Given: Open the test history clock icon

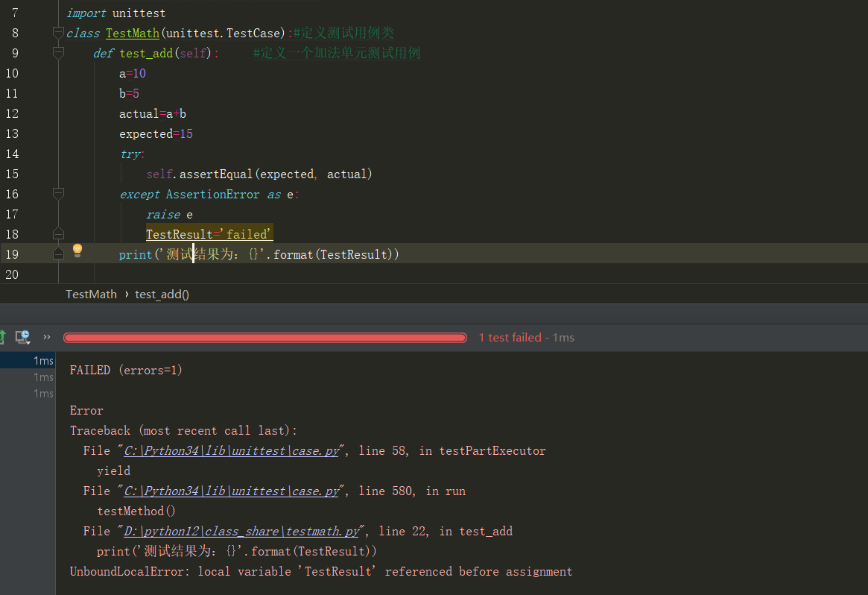Looking at the screenshot, I should (23, 337).
